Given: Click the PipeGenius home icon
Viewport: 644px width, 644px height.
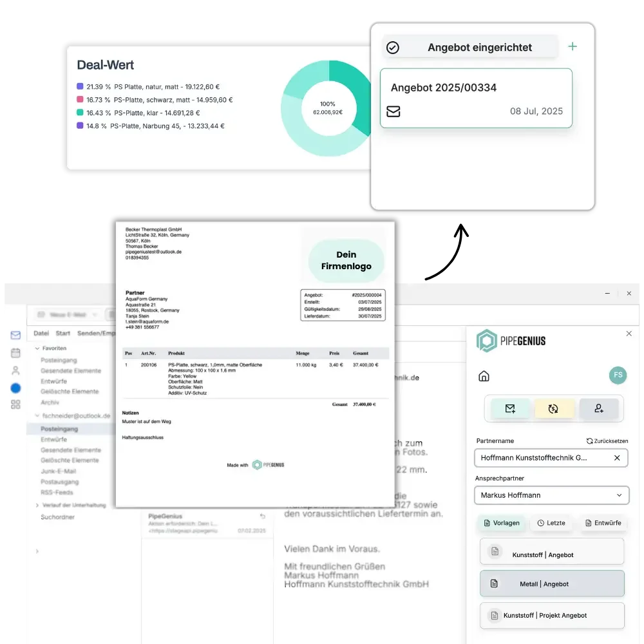Looking at the screenshot, I should 484,376.
